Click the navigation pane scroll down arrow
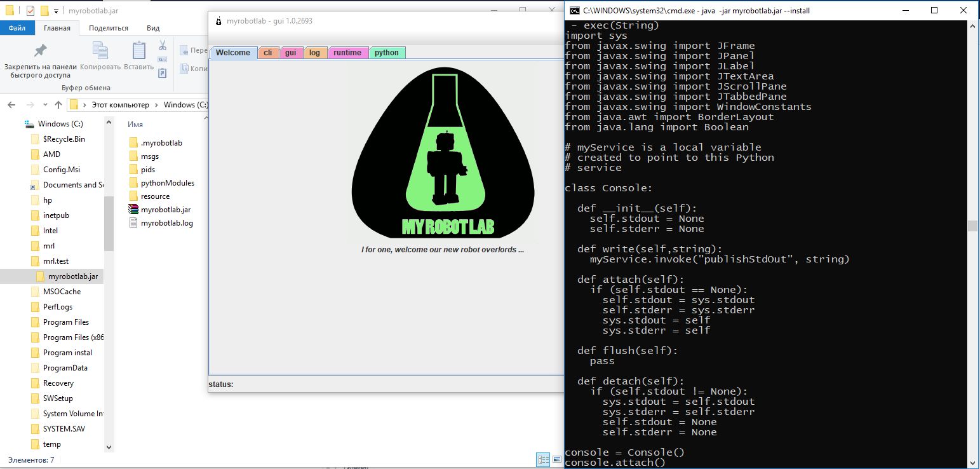Viewport: 980px width, 469px height. (x=109, y=447)
